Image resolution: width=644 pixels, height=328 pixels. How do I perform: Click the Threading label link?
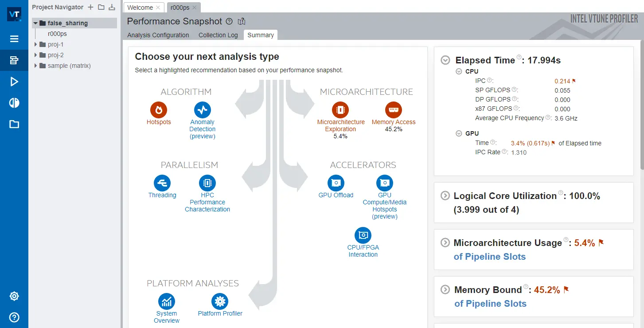tap(162, 195)
